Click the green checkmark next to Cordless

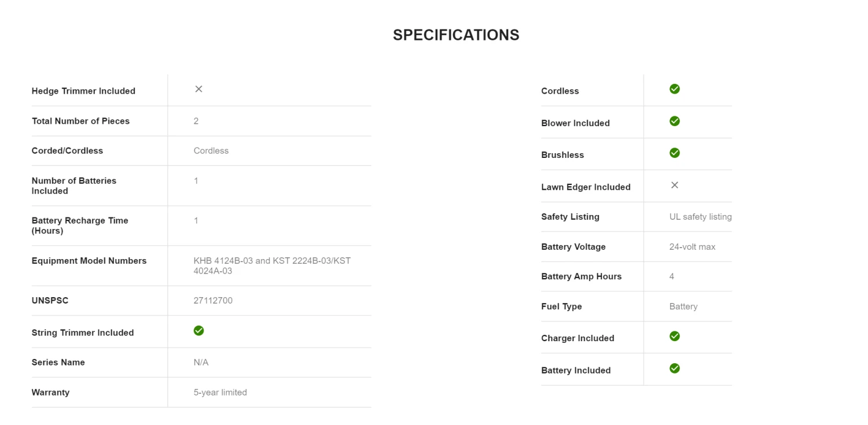(674, 89)
